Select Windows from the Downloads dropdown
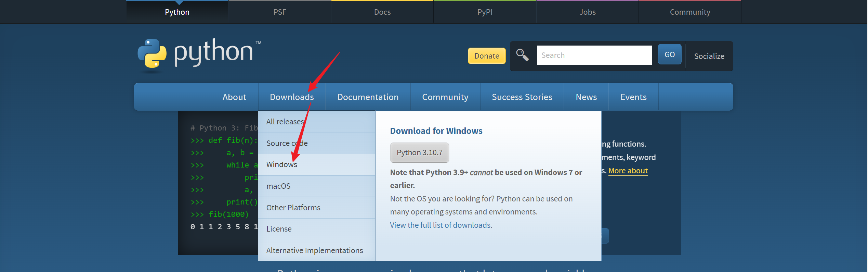Image resolution: width=868 pixels, height=272 pixels. coord(282,165)
